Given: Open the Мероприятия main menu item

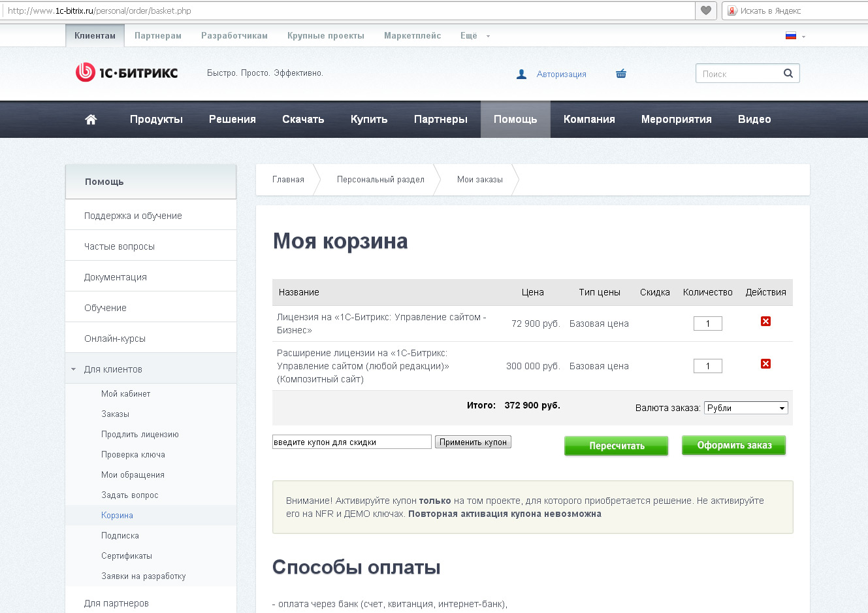Looking at the screenshot, I should pos(677,119).
